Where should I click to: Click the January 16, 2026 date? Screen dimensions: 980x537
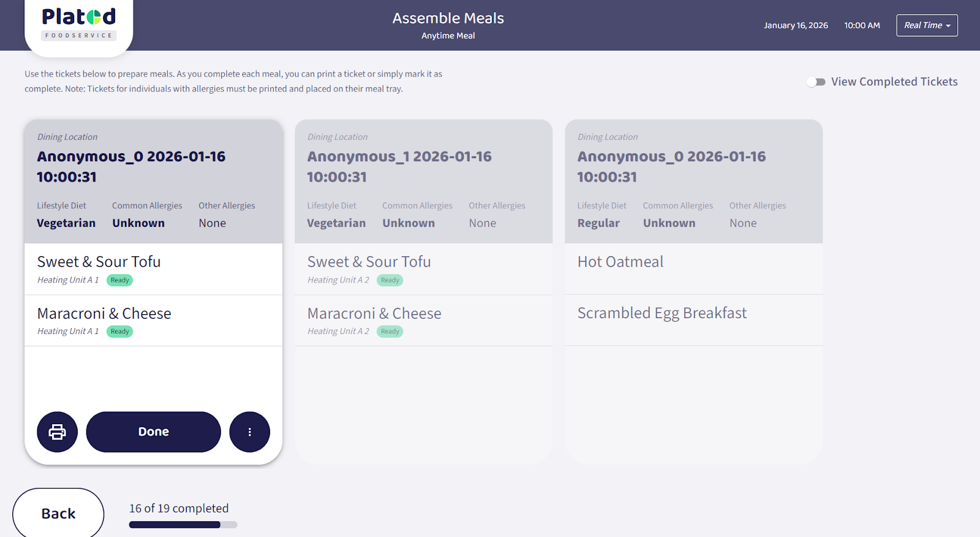coord(796,25)
